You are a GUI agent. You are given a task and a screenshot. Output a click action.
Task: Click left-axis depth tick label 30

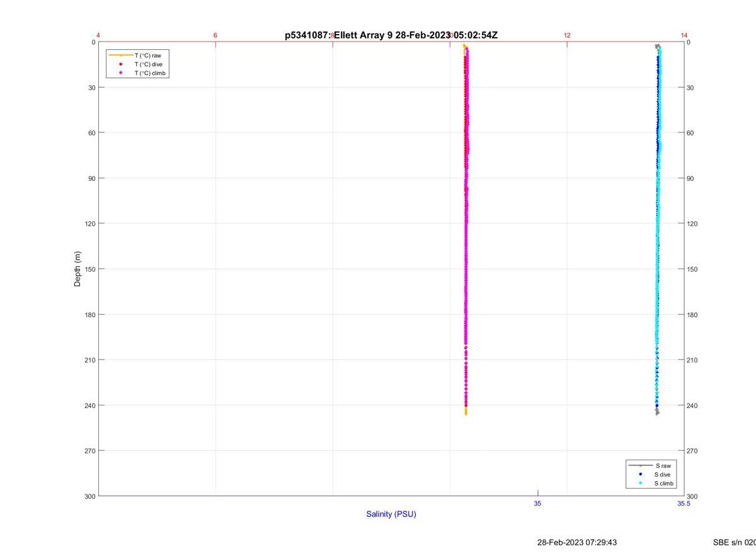point(91,88)
